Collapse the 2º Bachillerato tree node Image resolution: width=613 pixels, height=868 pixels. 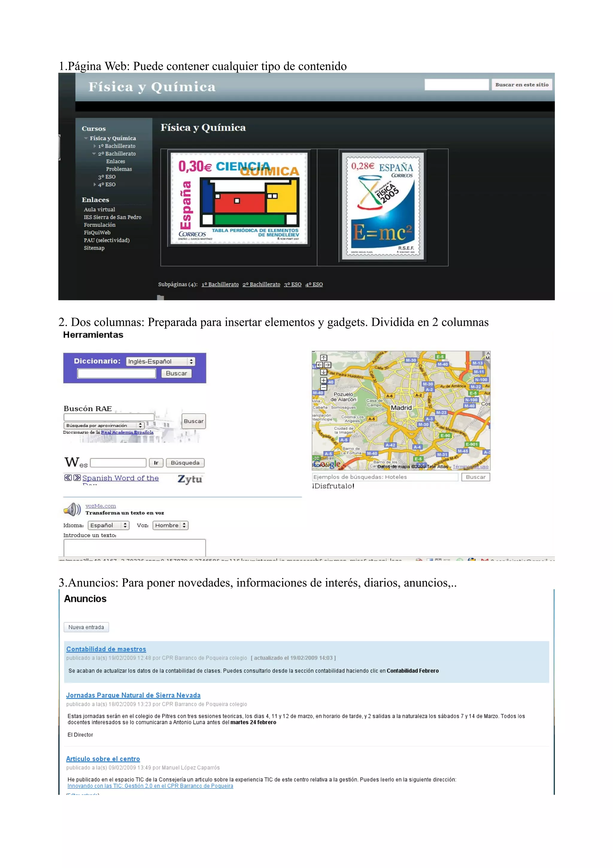(x=94, y=153)
